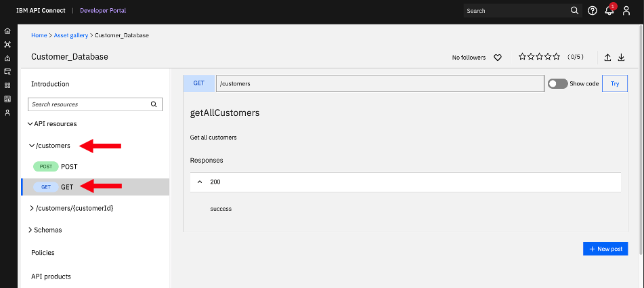Image resolution: width=644 pixels, height=288 pixels.
Task: Go to Asset gallery breadcrumb link
Action: [71, 35]
